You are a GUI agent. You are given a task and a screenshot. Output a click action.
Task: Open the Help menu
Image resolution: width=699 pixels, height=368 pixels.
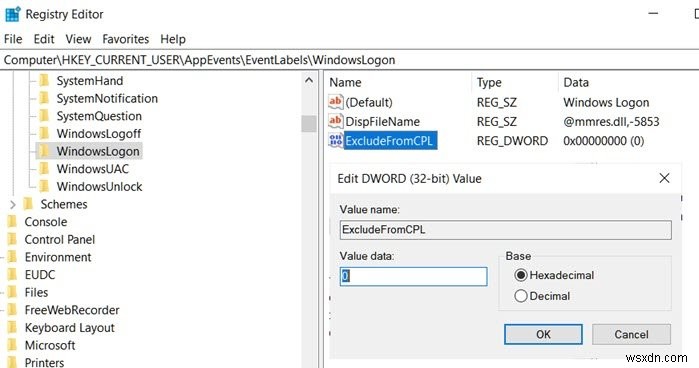click(x=173, y=39)
